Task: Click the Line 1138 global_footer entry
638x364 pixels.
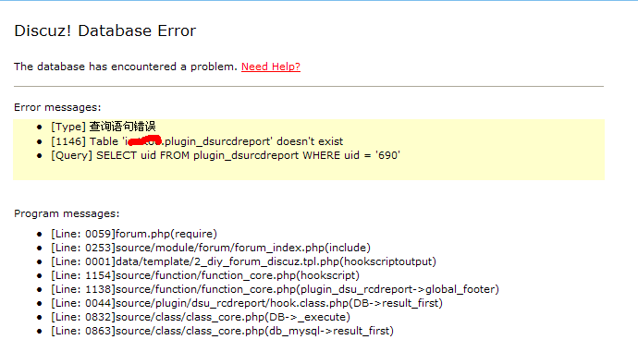Action: point(275,289)
